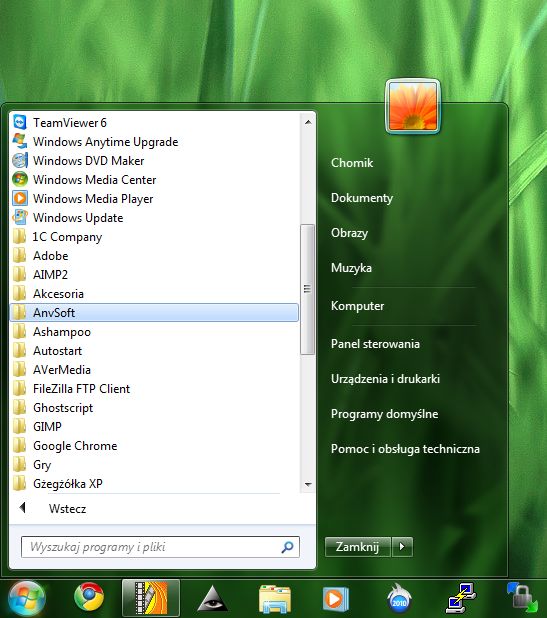Open Dokumenty in the Start menu
The width and height of the screenshot is (547, 618).
[362, 197]
